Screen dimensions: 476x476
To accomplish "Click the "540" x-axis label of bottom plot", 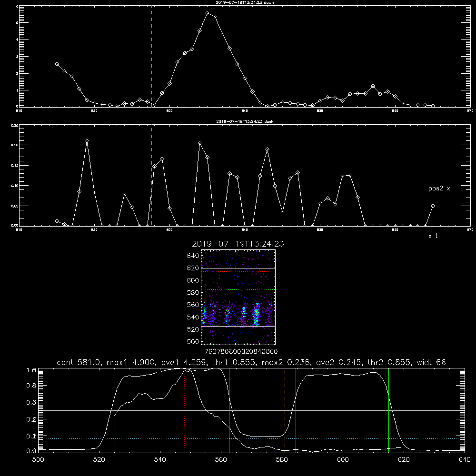I will tap(160, 460).
